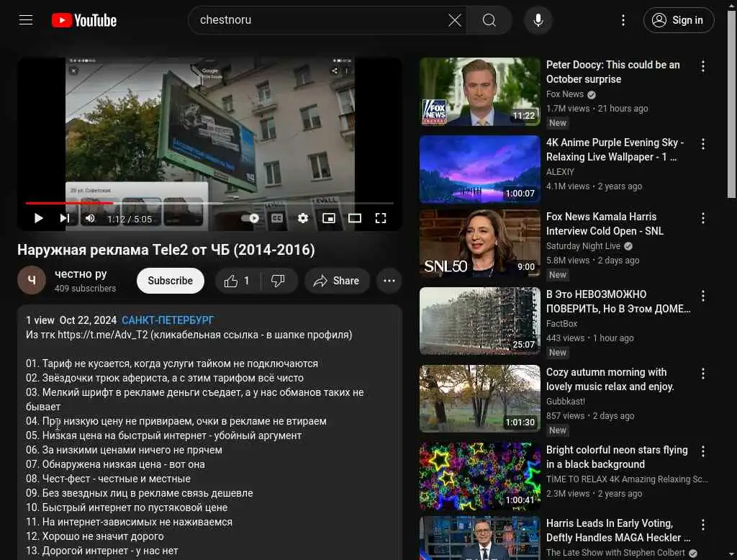Enable theater mode
This screenshot has width=737, height=560.
point(355,218)
